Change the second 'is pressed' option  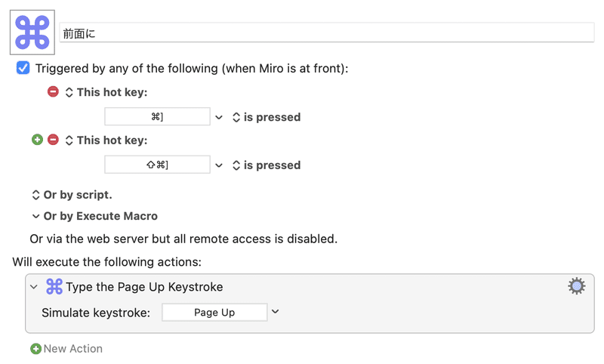(267, 165)
